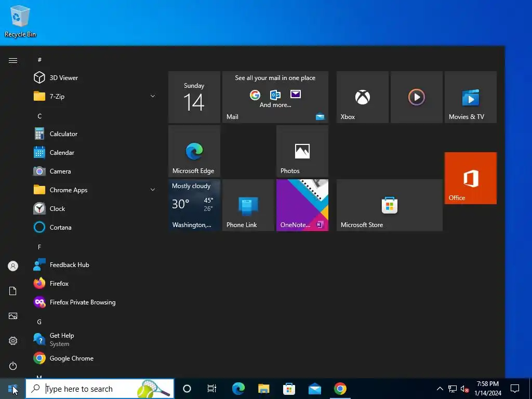Click the Power button in Start sidebar
The height and width of the screenshot is (399, 532).
pyautogui.click(x=13, y=366)
